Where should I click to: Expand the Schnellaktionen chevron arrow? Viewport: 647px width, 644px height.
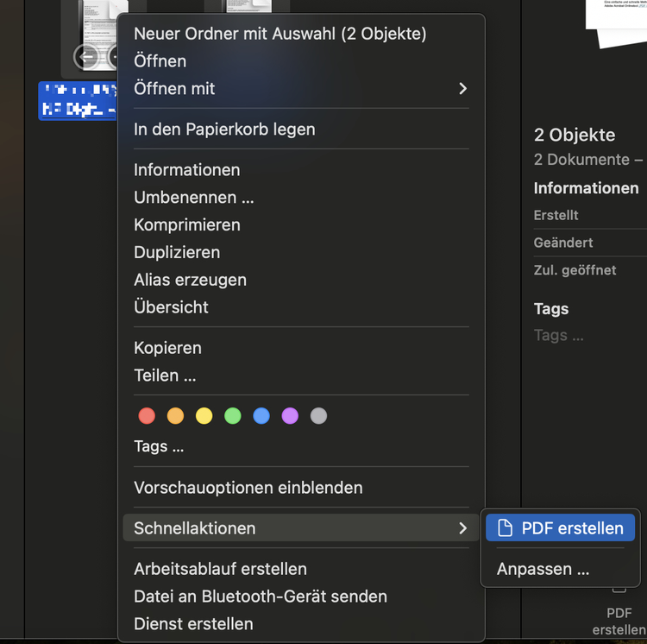point(463,528)
